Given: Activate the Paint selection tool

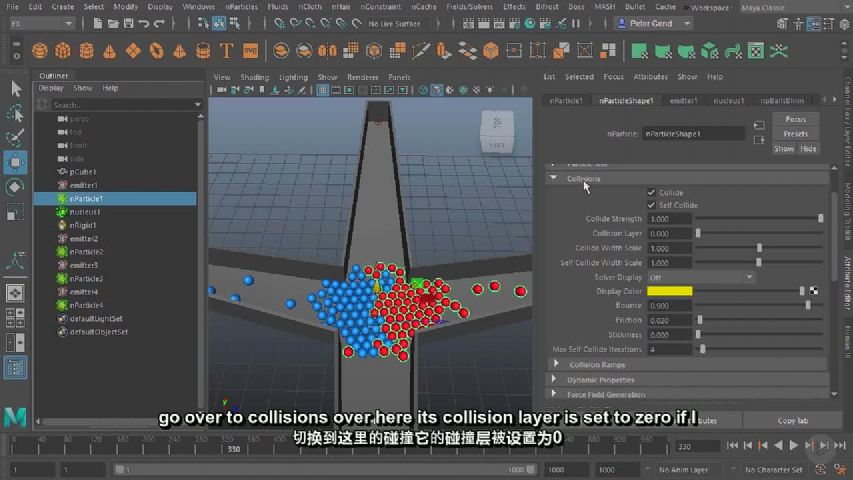Looking at the screenshot, I should (16, 138).
